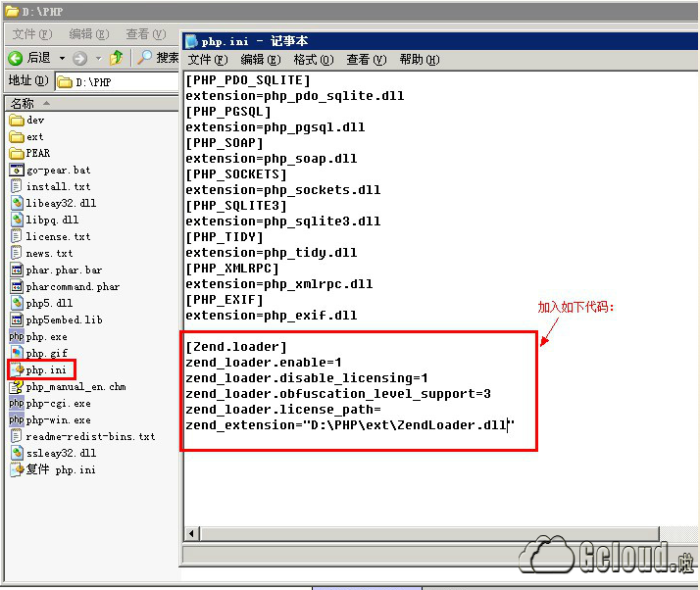Open Explorer's 文件(F) menu
700x590 pixels.
(x=32, y=34)
